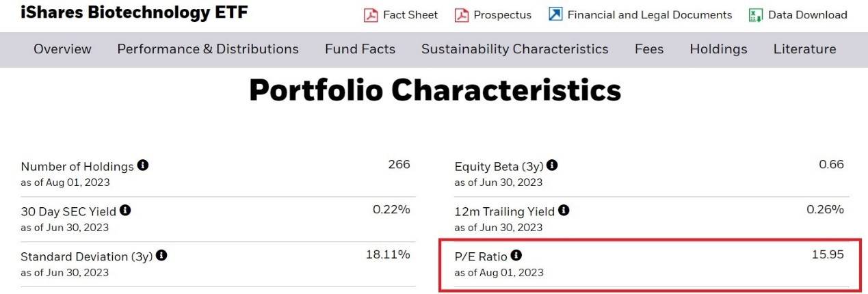Navigate to the Holdings tab
The image size is (868, 294).
pos(718,49)
